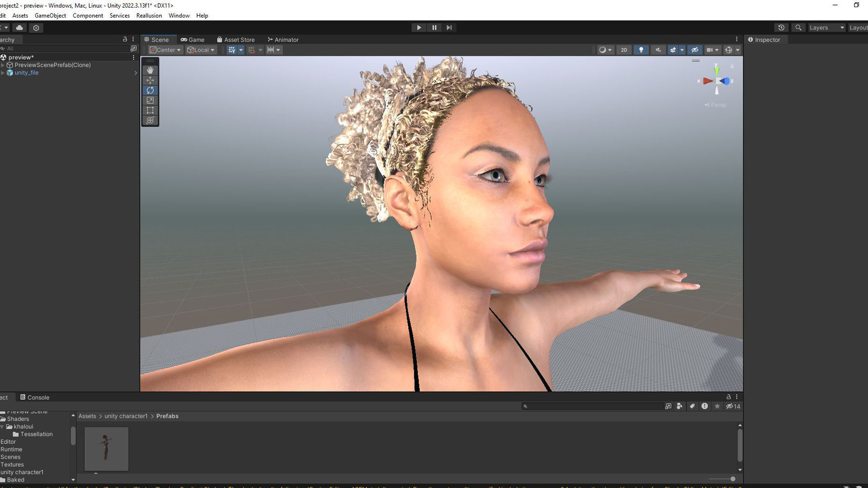Select the combined Transform tool
This screenshot has width=868, height=488.
150,120
